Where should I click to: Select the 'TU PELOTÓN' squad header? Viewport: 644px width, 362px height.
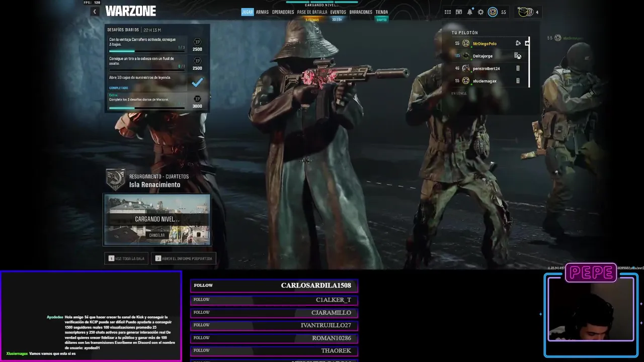464,33
